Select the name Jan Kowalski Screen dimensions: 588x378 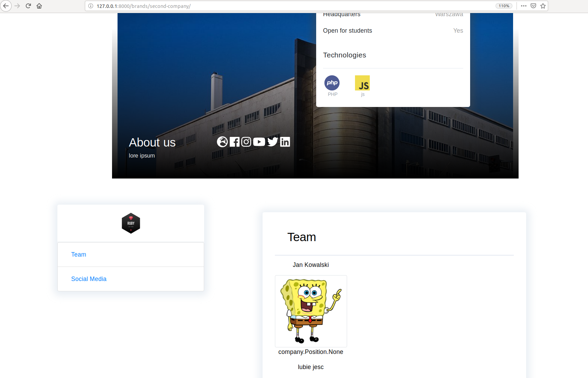pos(311,265)
